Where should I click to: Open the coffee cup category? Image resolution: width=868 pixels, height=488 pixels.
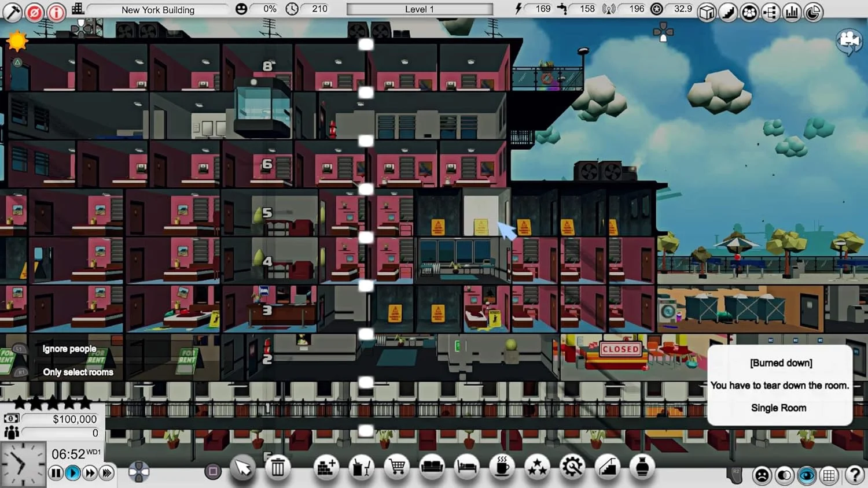502,467
